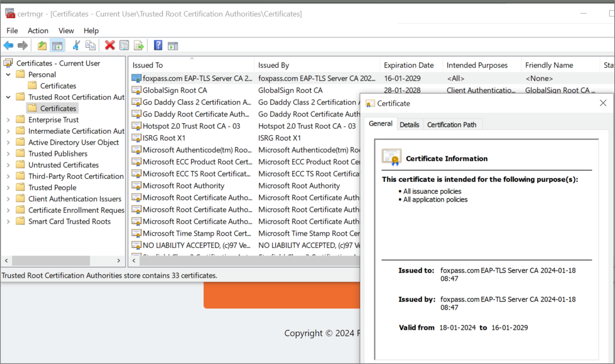Click Microsoft Root Authority certificate icon
This screenshot has height=364, width=615.
(x=136, y=186)
